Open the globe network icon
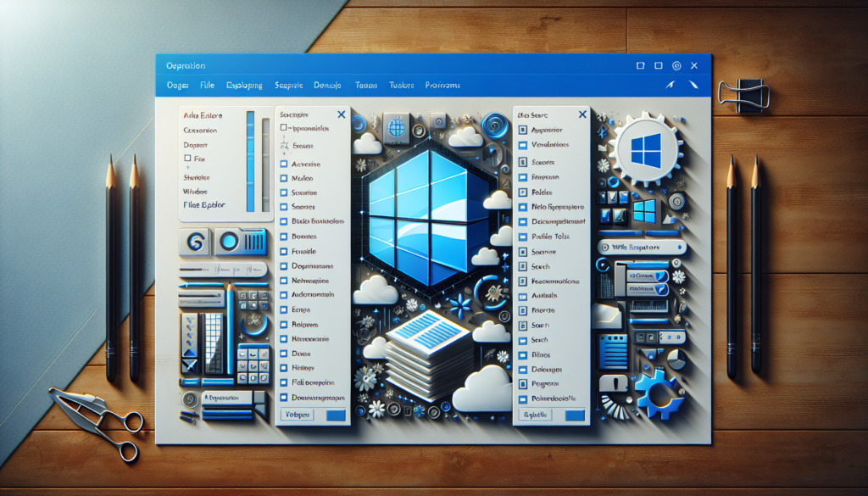This screenshot has height=496, width=868. tap(397, 128)
